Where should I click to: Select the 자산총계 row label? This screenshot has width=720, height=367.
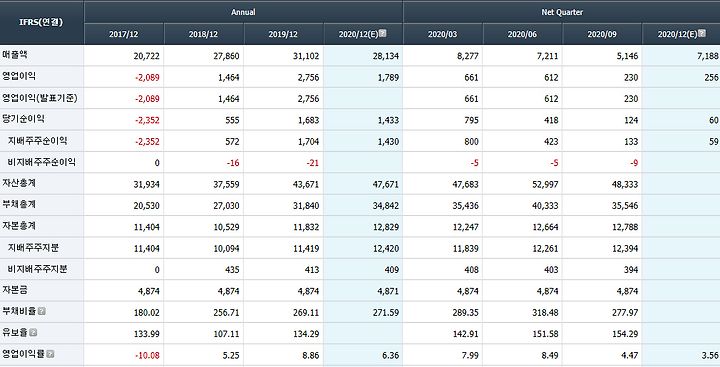pyautogui.click(x=19, y=183)
